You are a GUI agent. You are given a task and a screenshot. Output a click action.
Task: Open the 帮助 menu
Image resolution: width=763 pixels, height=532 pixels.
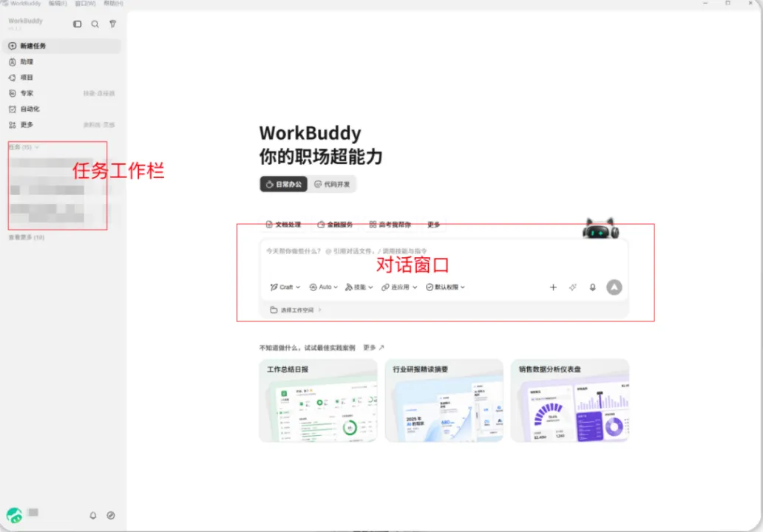113,4
